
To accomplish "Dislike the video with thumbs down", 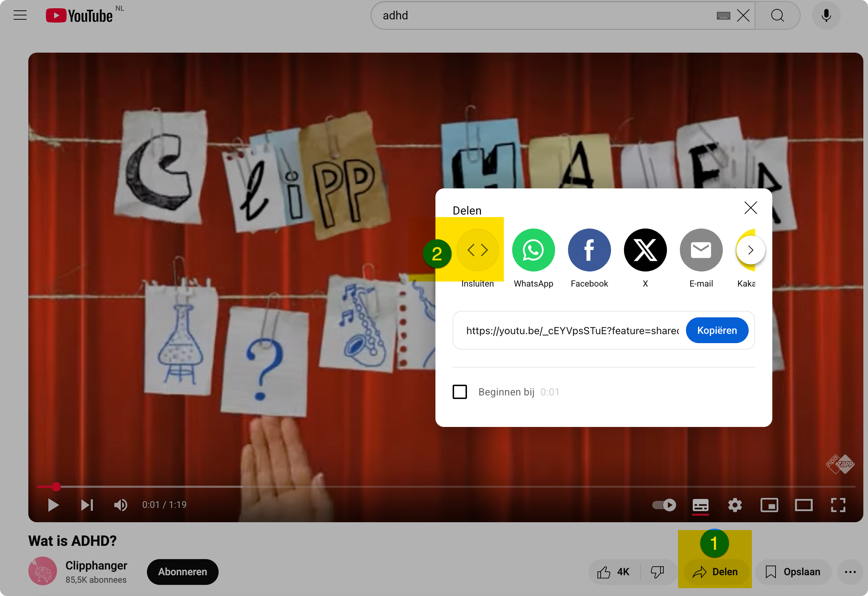I will point(657,572).
